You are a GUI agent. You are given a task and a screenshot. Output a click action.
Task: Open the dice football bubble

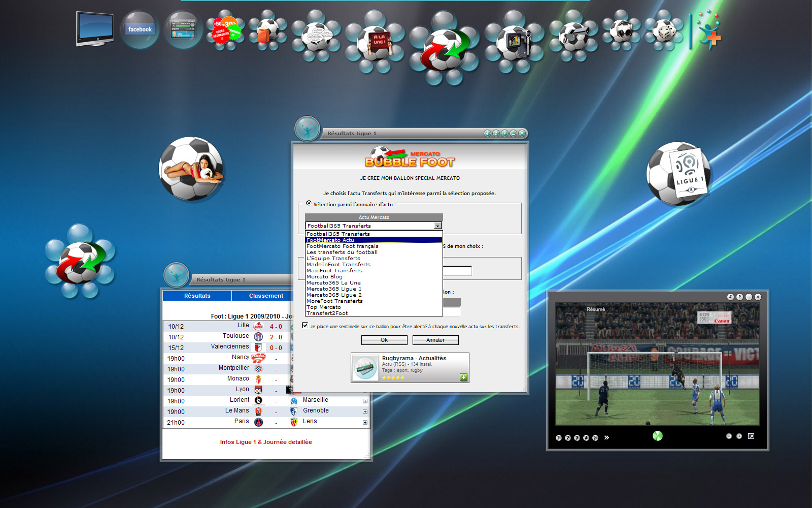[664, 30]
